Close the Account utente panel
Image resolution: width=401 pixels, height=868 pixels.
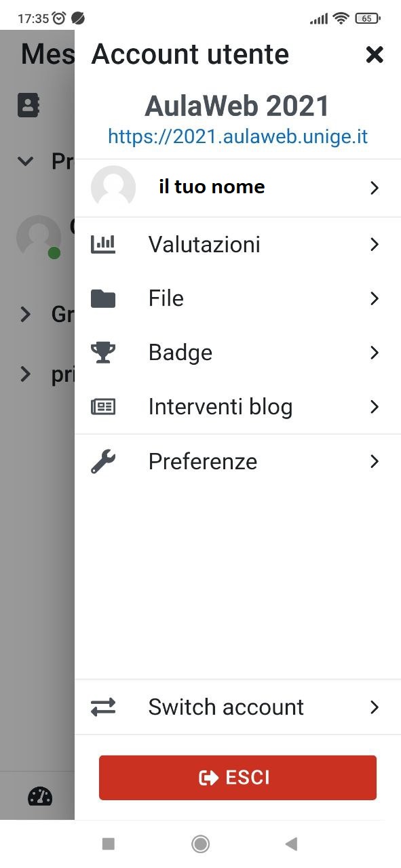pyautogui.click(x=375, y=55)
